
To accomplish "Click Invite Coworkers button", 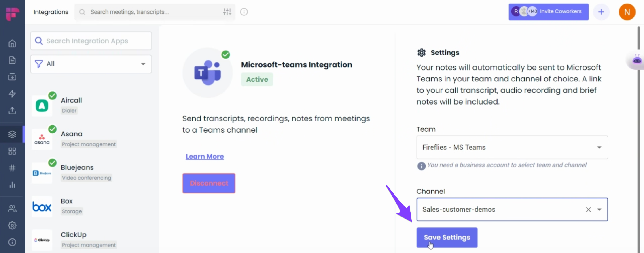I will tap(548, 12).
